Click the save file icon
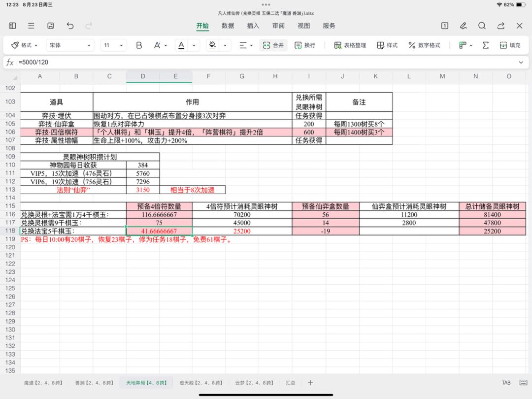532x399 pixels. tap(51, 26)
